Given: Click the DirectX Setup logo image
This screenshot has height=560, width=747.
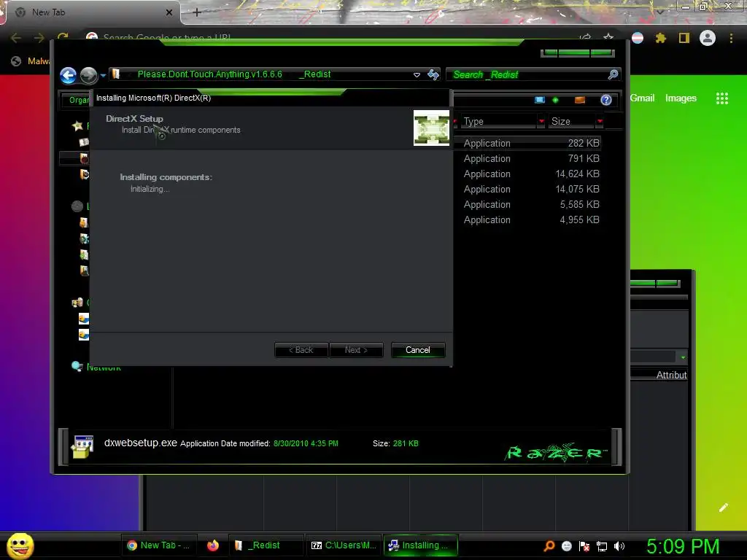Looking at the screenshot, I should click(x=431, y=128).
